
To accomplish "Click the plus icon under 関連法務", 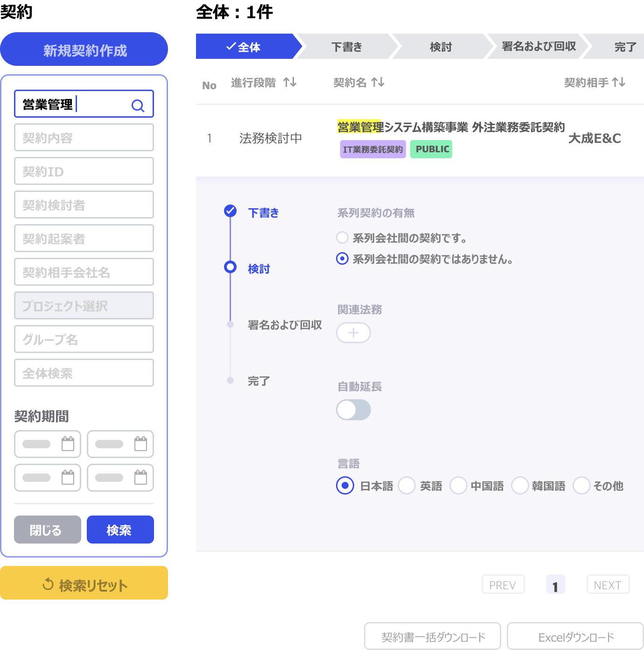I will [x=353, y=332].
